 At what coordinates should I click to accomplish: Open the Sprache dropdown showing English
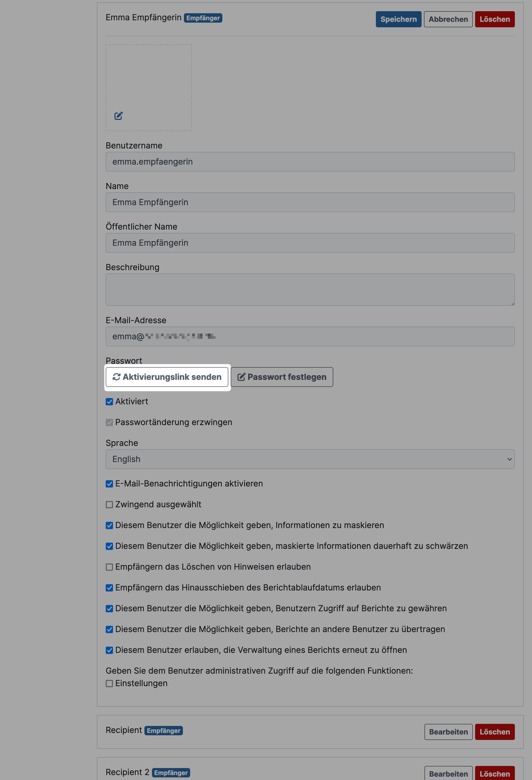point(310,459)
